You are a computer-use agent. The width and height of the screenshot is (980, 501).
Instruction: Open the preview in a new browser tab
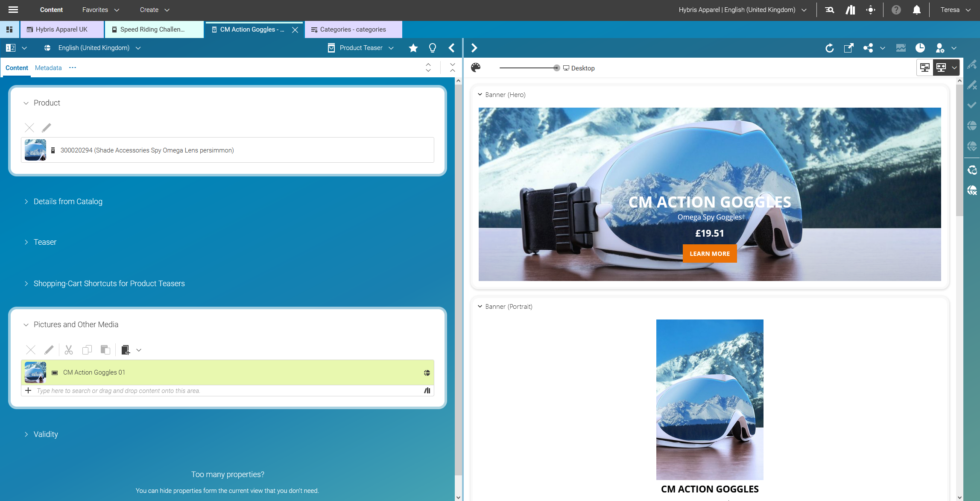pos(849,48)
